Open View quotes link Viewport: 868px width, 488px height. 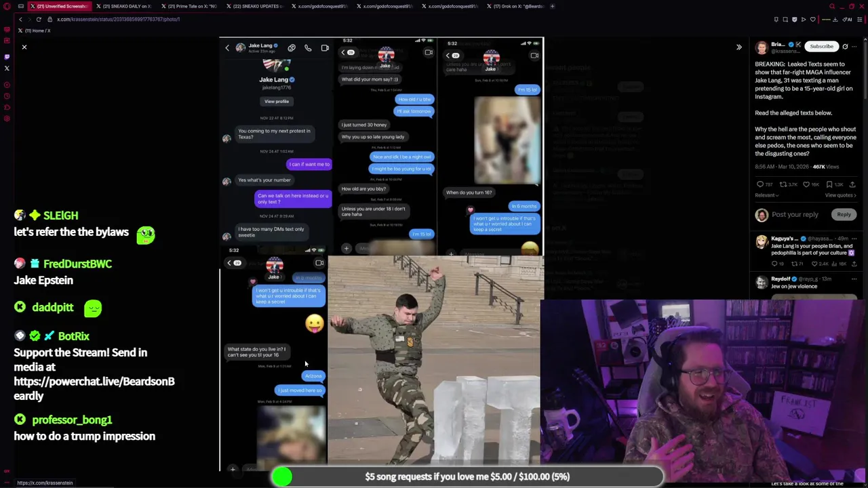tap(840, 195)
